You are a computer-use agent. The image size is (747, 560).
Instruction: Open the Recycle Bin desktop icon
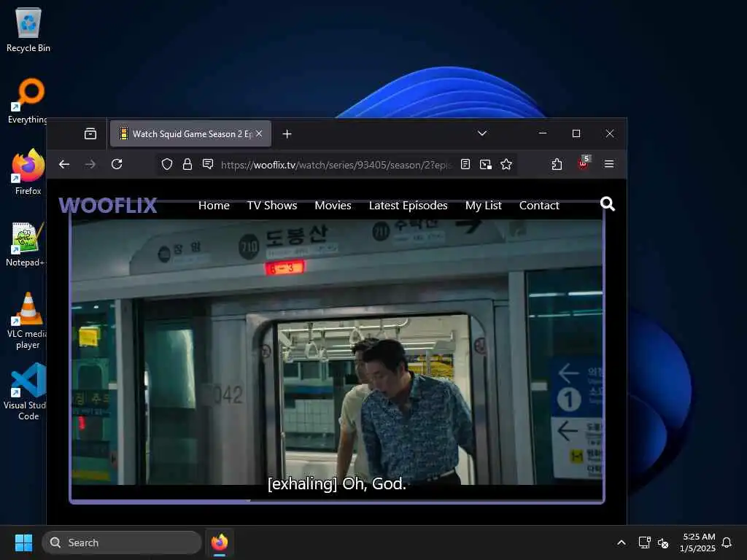point(28,29)
